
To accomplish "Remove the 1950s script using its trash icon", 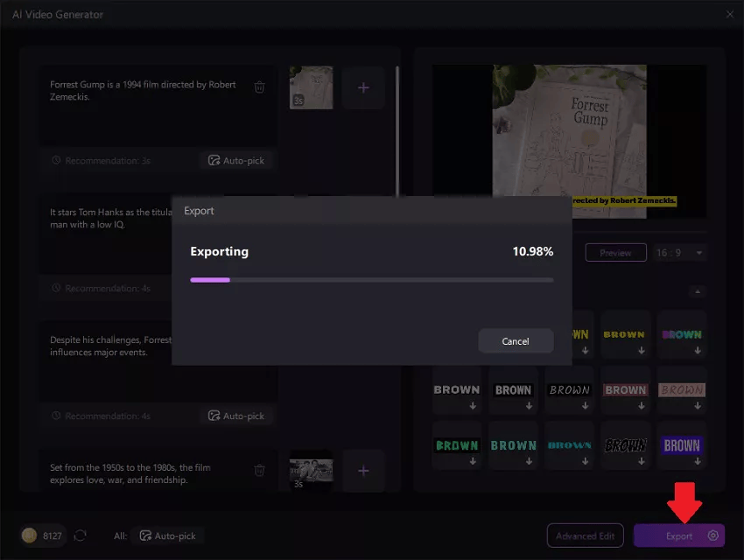I will point(259,471).
